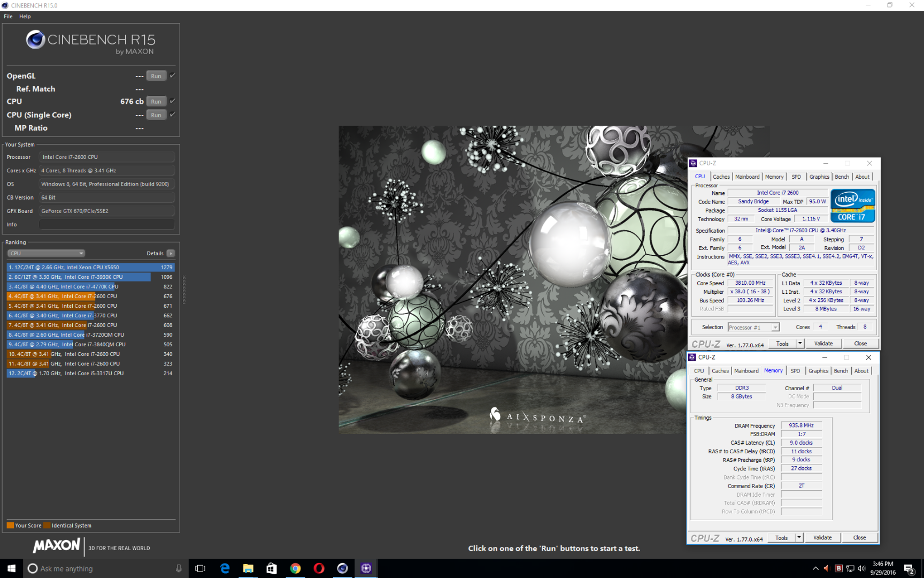The image size is (924, 578).
Task: Click Close button in lower CPU-Z window
Action: point(859,537)
